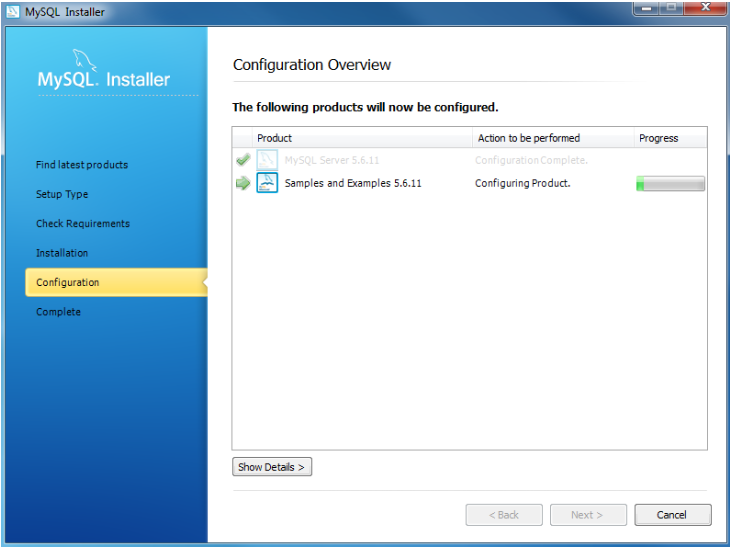Select the Setup Type step
Viewport: 730px width, 547px height.
click(62, 194)
